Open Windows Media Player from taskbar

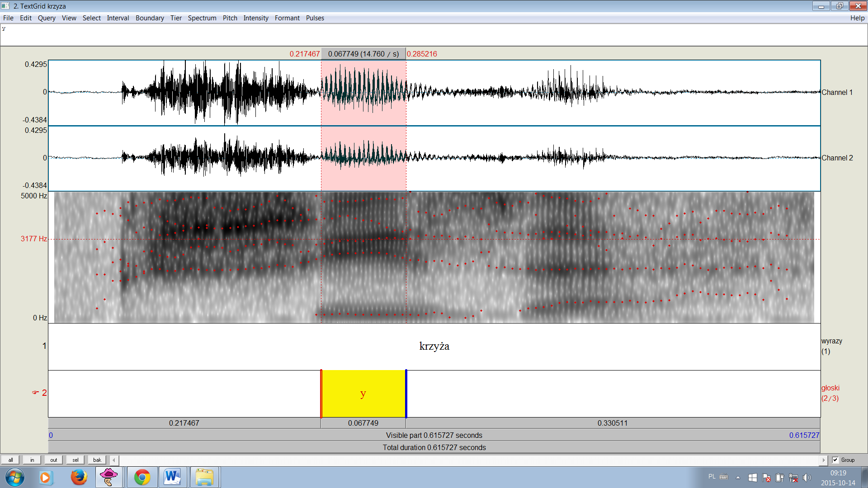tap(46, 477)
